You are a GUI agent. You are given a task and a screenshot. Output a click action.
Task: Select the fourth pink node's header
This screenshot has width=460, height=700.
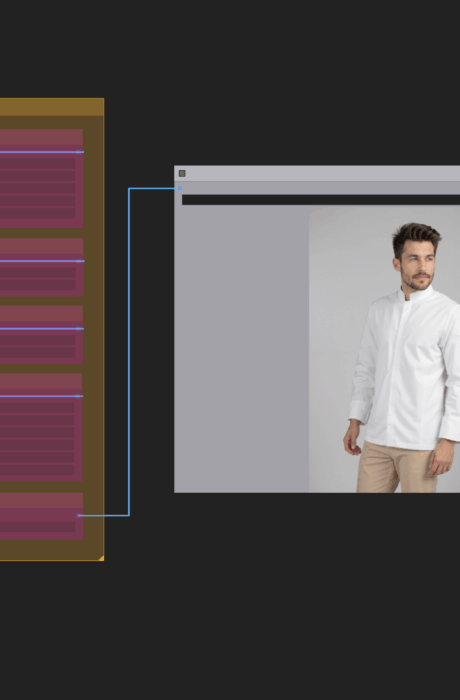[x=41, y=381]
